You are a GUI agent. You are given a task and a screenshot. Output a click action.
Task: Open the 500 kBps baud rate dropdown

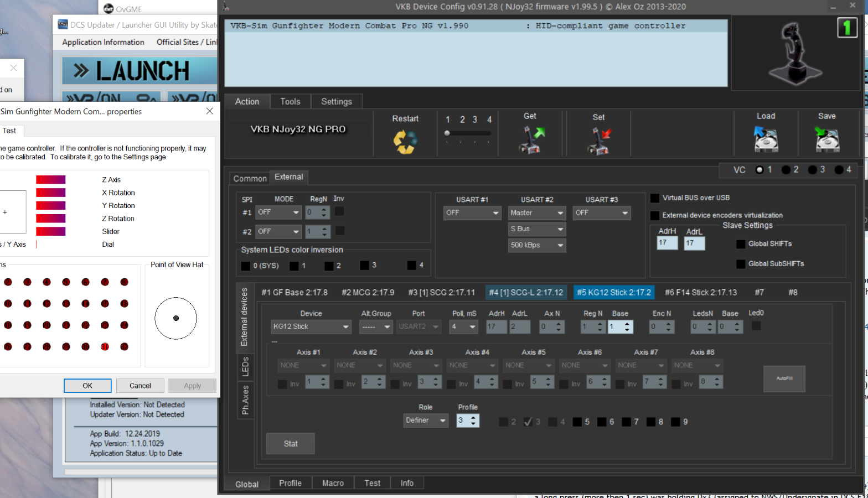[537, 245]
